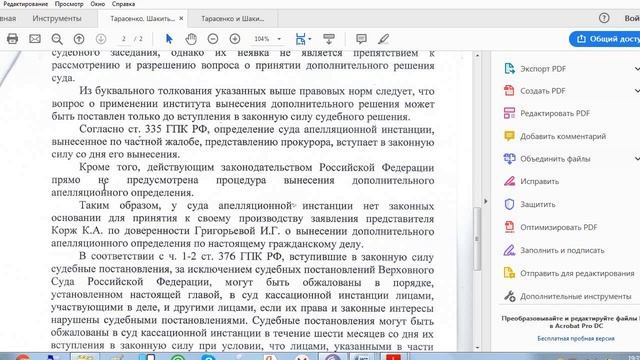Open Просмотр menu
This screenshot has height=360, width=640.
point(69,4)
